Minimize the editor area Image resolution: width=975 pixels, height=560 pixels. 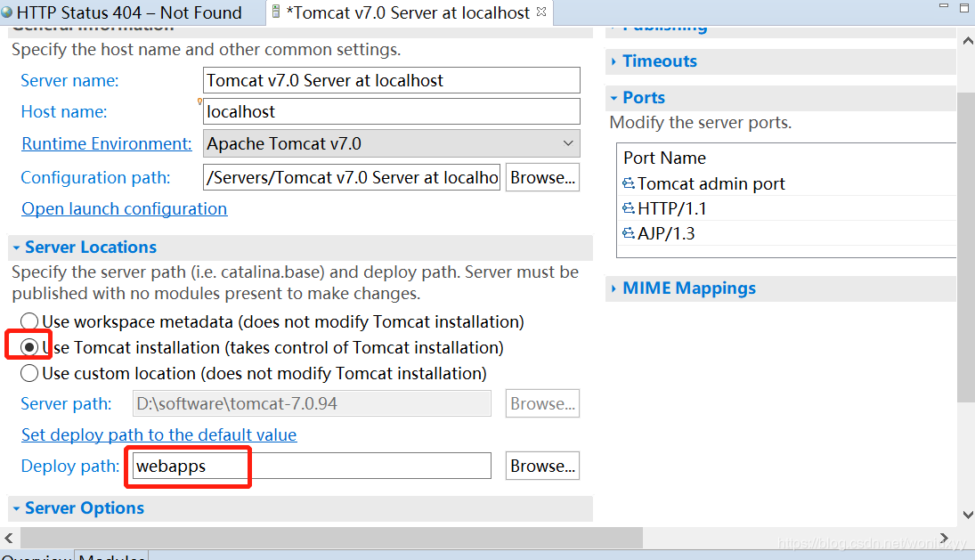pyautogui.click(x=943, y=5)
